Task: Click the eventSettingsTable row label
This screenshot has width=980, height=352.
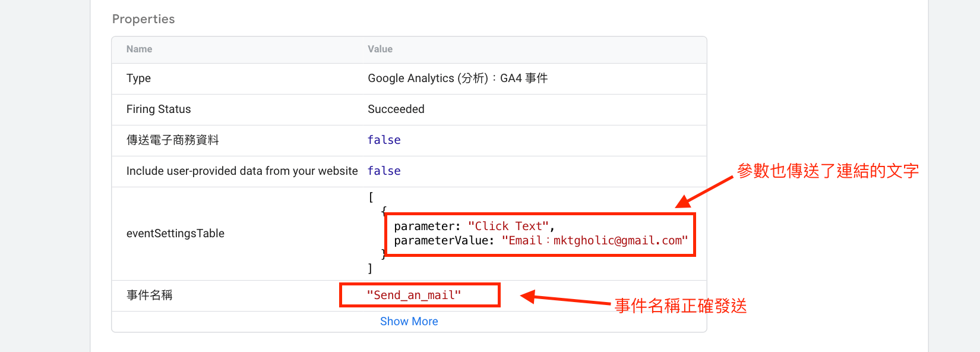Action: pyautogui.click(x=175, y=234)
